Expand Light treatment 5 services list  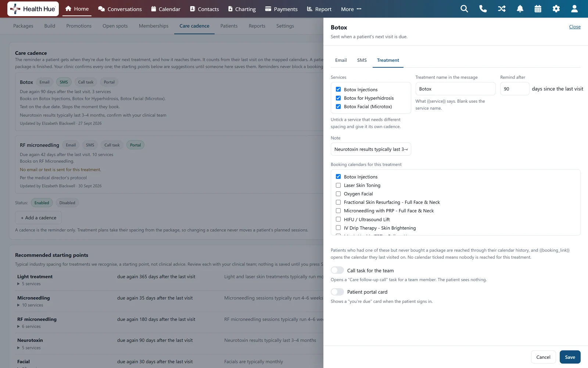coord(29,284)
